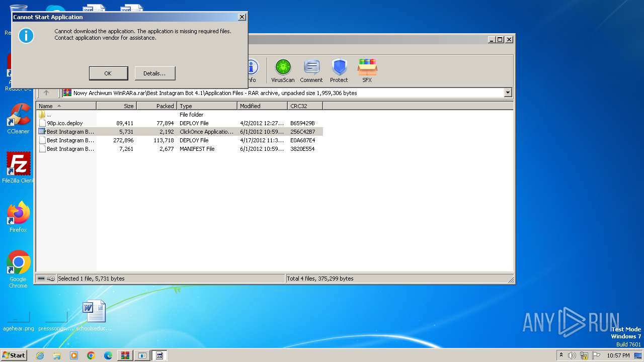
Task: Open Firefox desktop shortcut
Action: (x=18, y=217)
